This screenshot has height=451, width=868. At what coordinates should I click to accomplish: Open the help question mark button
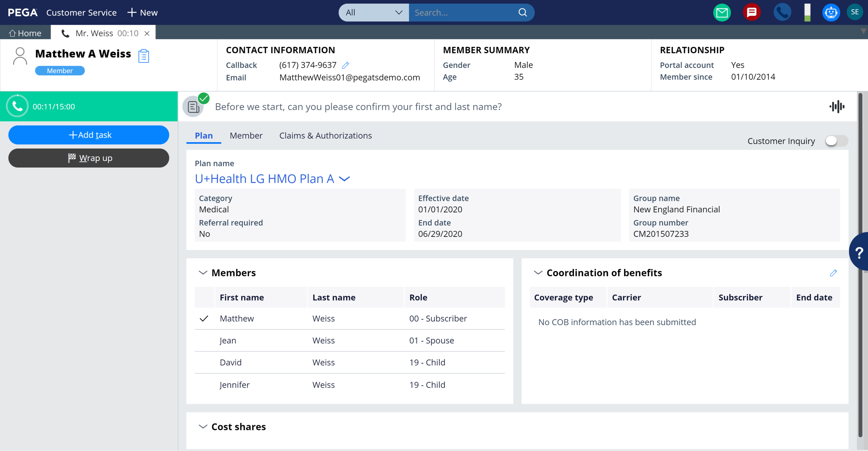(x=859, y=252)
